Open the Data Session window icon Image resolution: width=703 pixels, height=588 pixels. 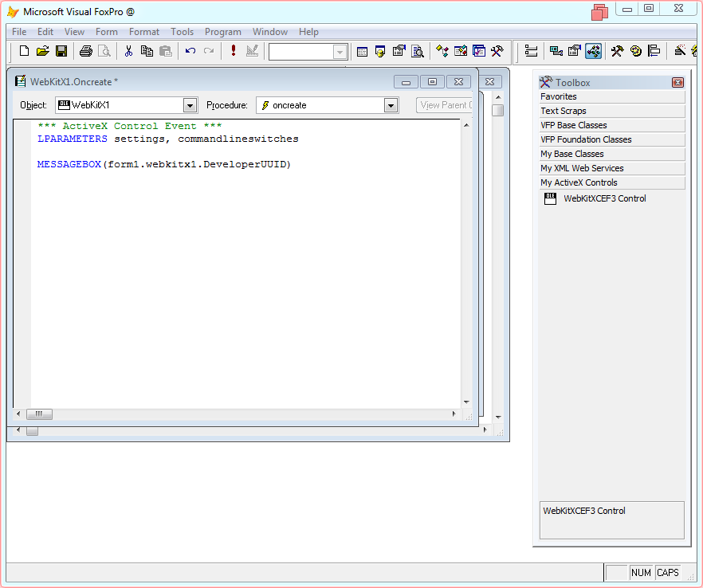tap(380, 52)
